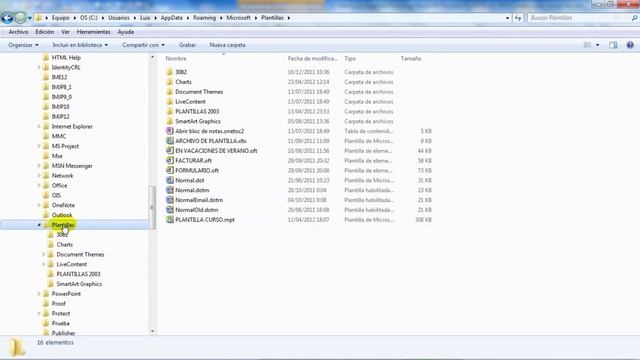Click the search magnifier icon

coord(634,18)
